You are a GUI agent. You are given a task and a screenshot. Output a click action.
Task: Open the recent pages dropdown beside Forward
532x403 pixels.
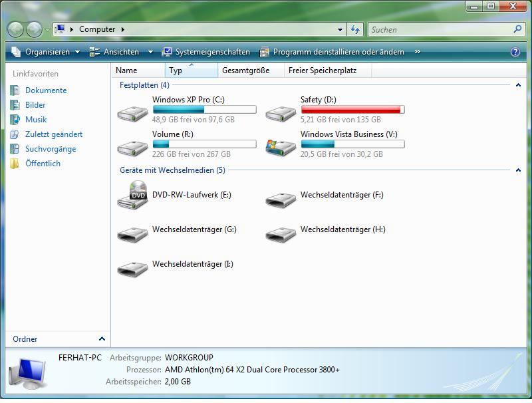point(47,29)
